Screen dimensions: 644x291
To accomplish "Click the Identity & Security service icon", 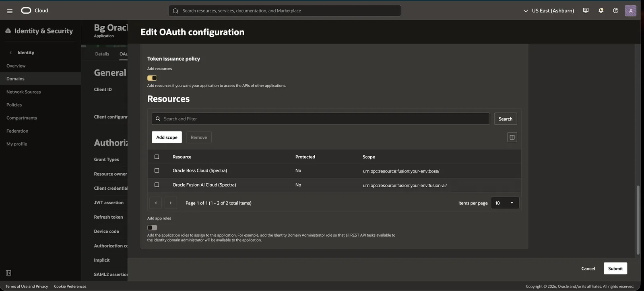I will (x=8, y=31).
